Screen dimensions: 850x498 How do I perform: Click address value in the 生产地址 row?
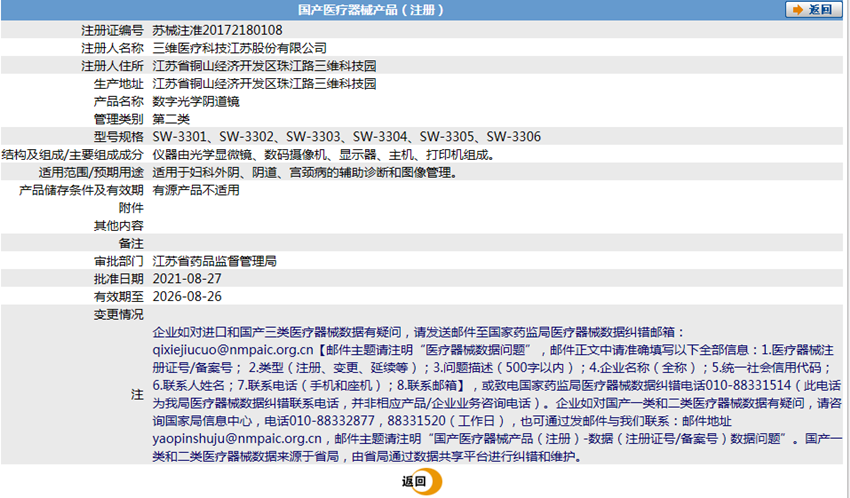point(264,84)
